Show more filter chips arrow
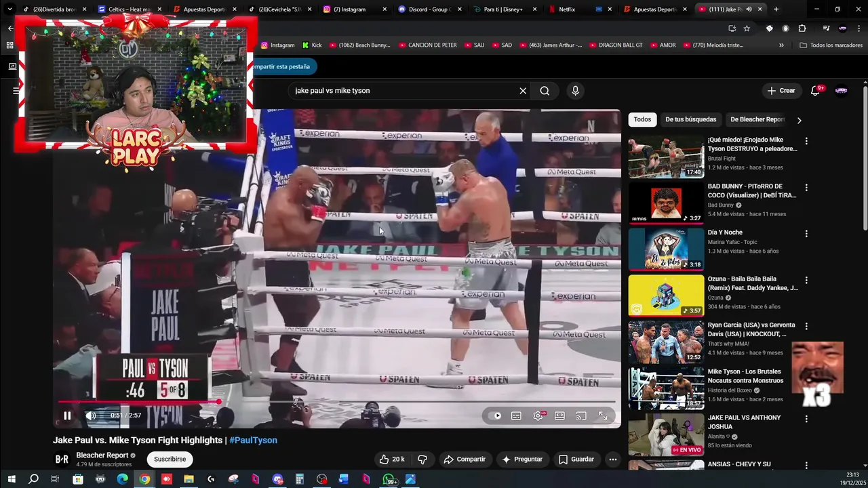 coord(799,120)
